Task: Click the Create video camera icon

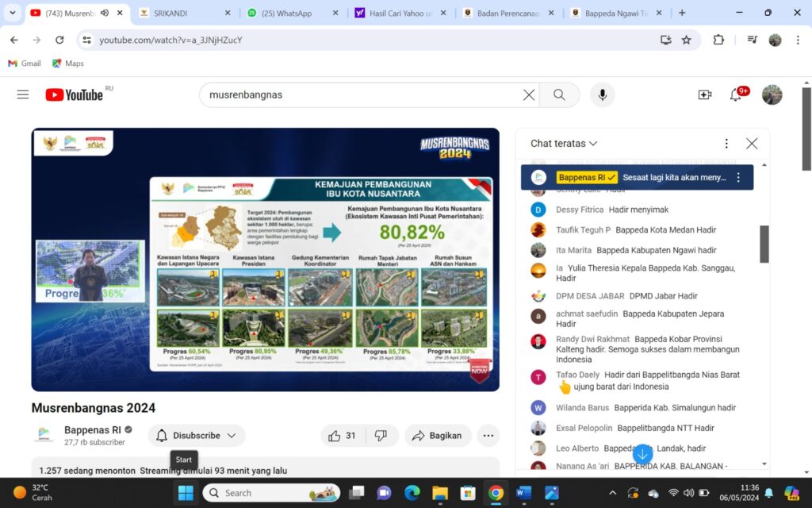Action: tap(705, 95)
